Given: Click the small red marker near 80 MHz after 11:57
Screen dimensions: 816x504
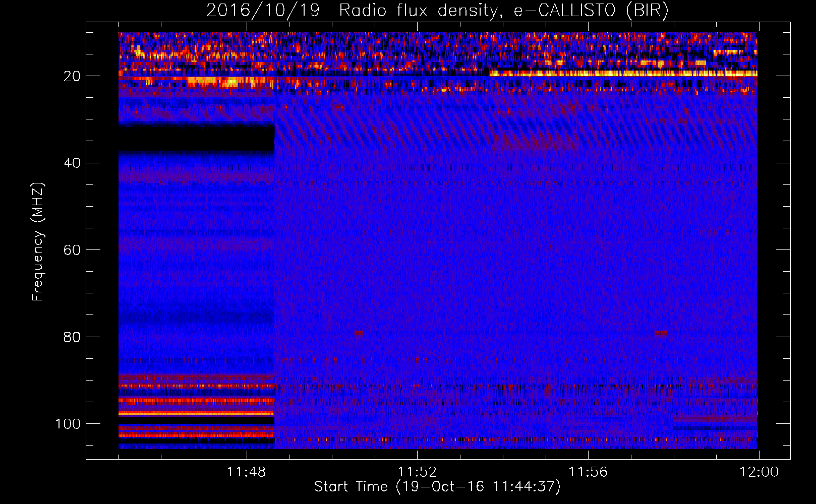Looking at the screenshot, I should point(660,333).
